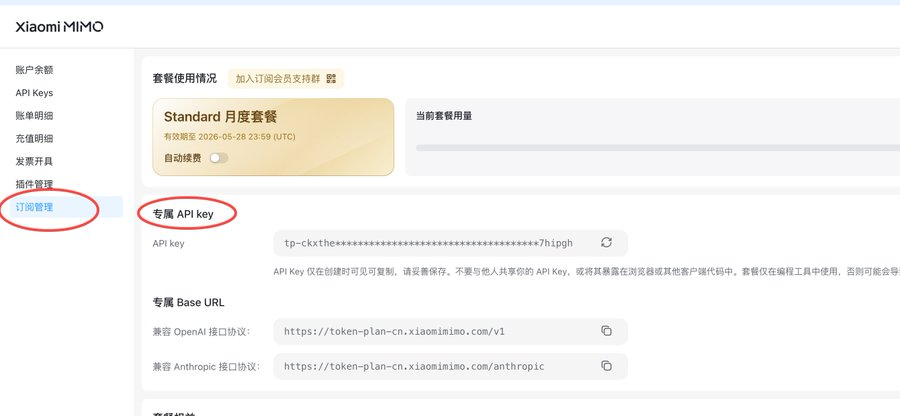This screenshot has width=900, height=416.
Task: Open 插件管理 plugin management
Action: click(x=34, y=184)
